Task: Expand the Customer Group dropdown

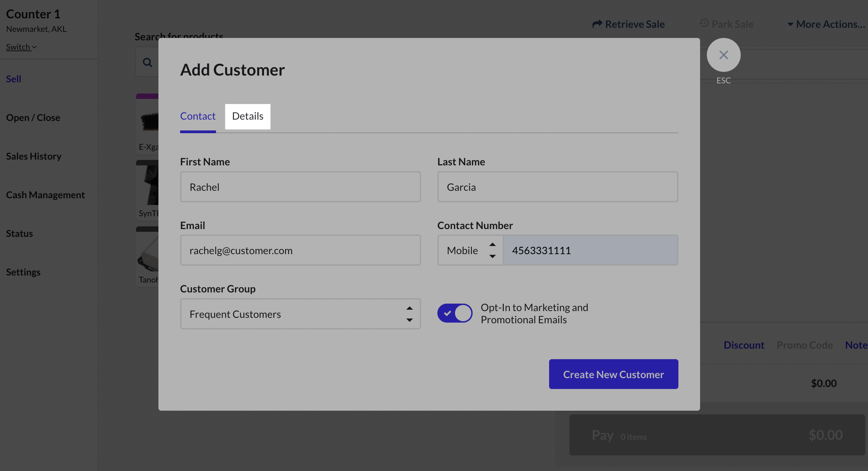Action: click(300, 314)
